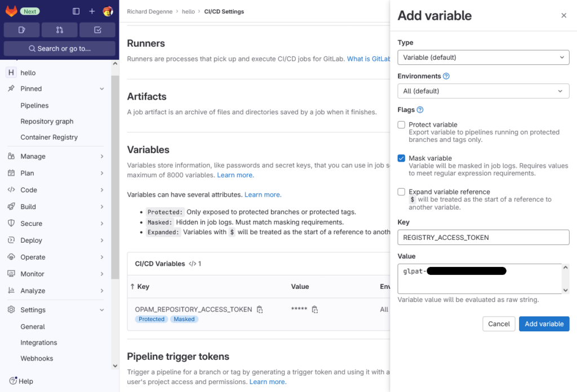
Task: Collapse the left sidebar with the panel icon
Action: [x=76, y=11]
